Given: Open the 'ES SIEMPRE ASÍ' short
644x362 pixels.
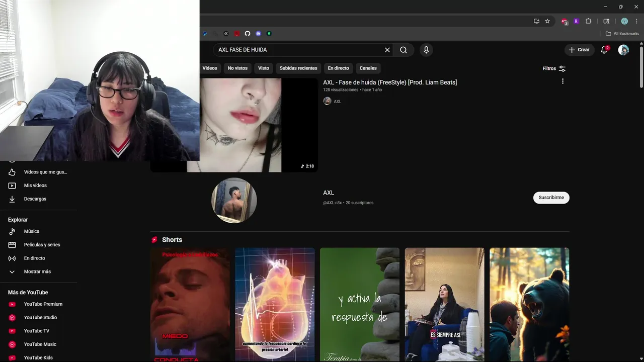Looking at the screenshot, I should point(445,305).
